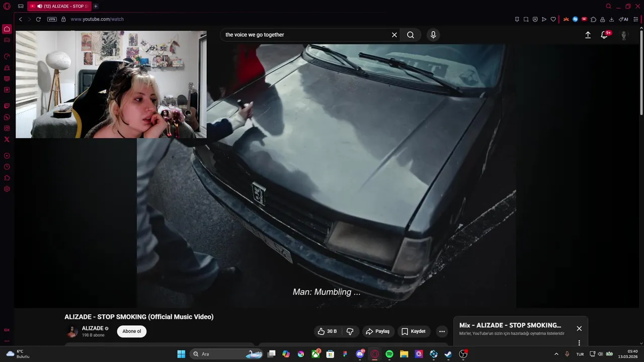This screenshot has height=362, width=644.
Task: Open the X (Twitter) sidebar icon
Action: coord(7,139)
